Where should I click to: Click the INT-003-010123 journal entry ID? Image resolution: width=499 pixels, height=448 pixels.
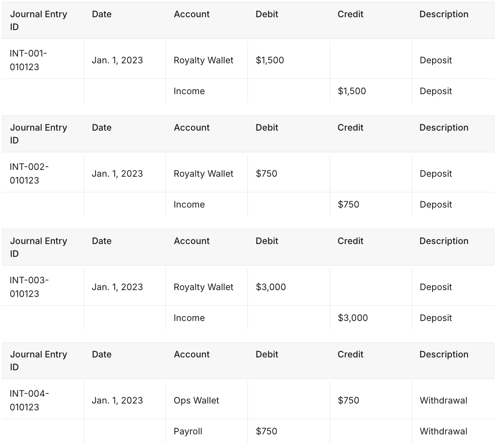pos(29,287)
